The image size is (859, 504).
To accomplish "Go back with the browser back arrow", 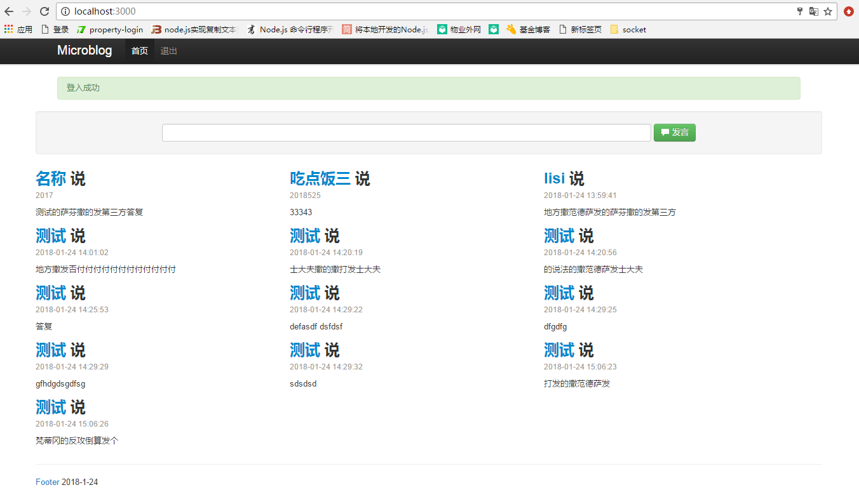I will tap(9, 11).
